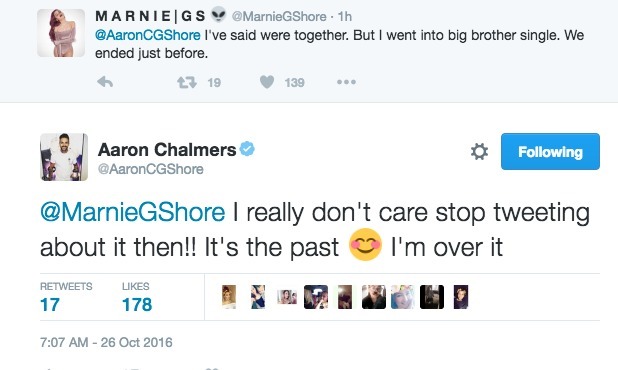This screenshot has height=370, width=618.
Task: Click the 7:07 AM - 26 Oct 2016 timestamp
Action: (106, 342)
